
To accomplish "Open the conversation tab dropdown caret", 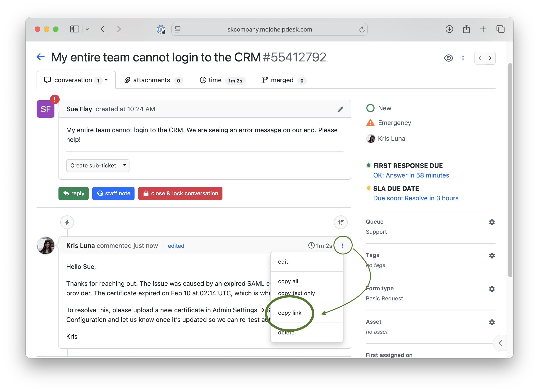I will 106,80.
